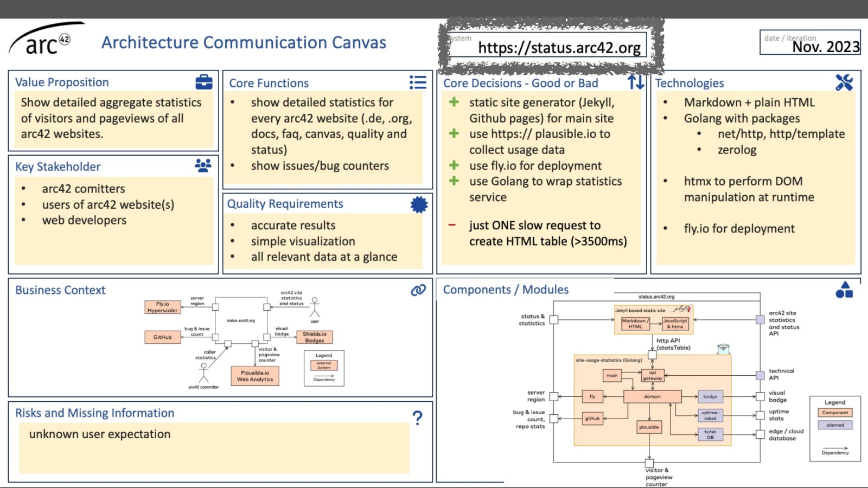Click the Shields.io Badges box

tap(315, 337)
